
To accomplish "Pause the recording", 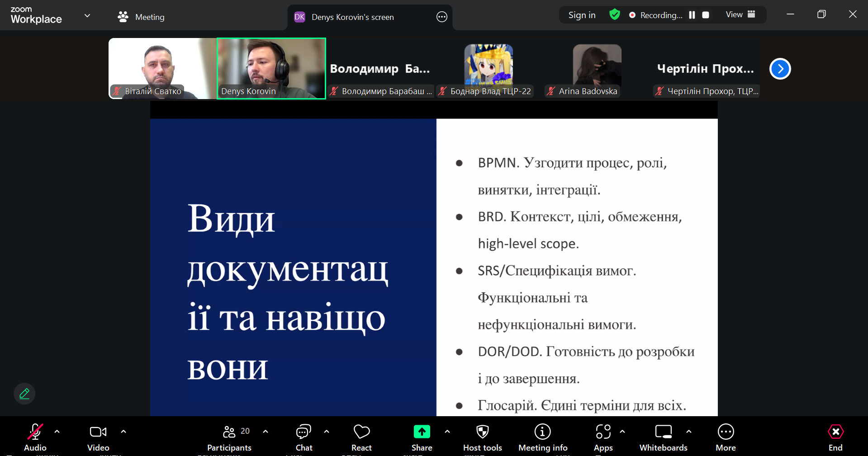I will point(692,15).
